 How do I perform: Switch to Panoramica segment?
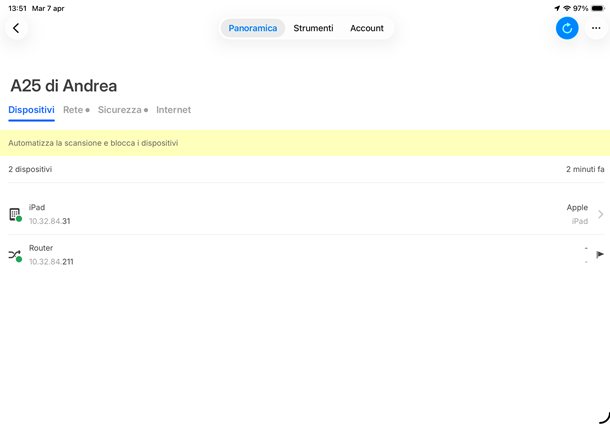(x=252, y=28)
